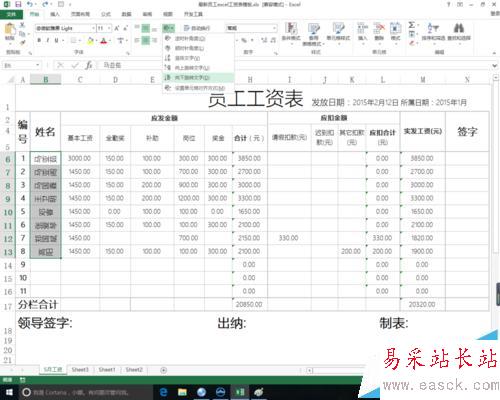Open the number format dropdown
Viewport: 500px width, 400px height.
(275, 29)
